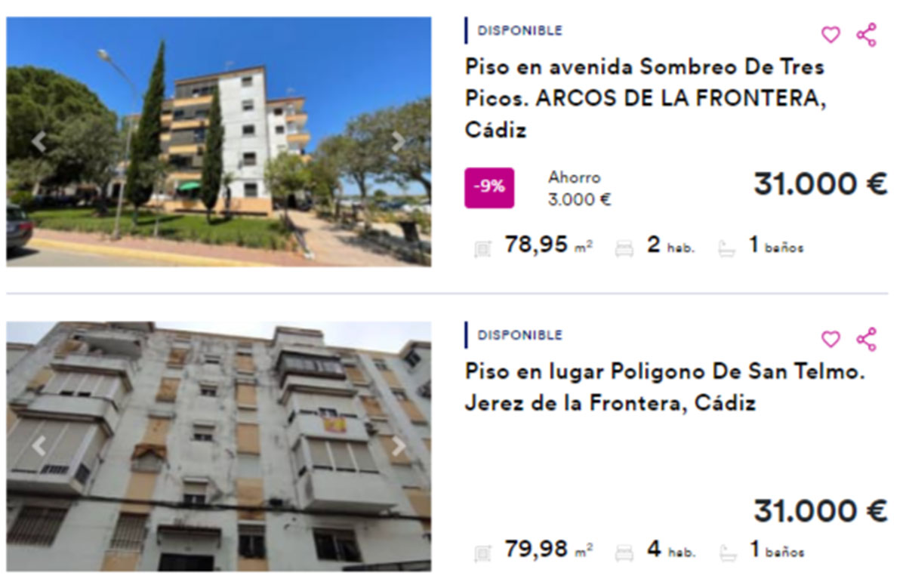
Task: Click the 31.000 € price of the Jerez listing
Action: tap(820, 512)
